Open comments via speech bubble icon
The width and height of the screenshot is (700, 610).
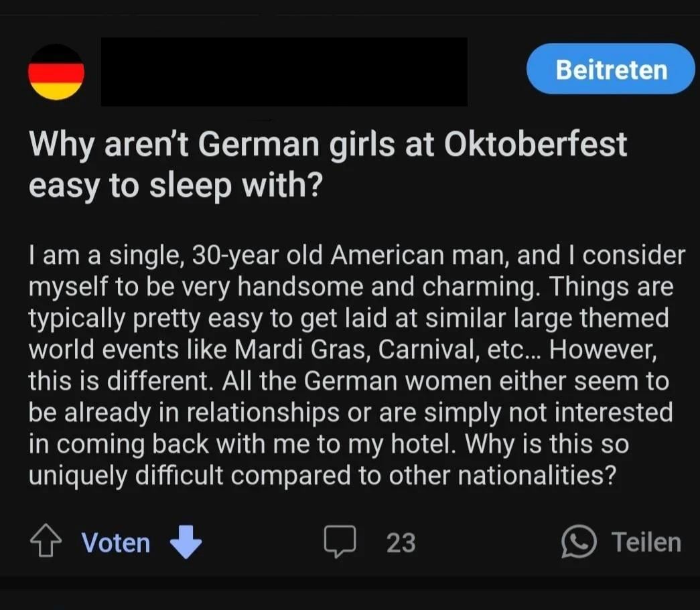[x=340, y=542]
